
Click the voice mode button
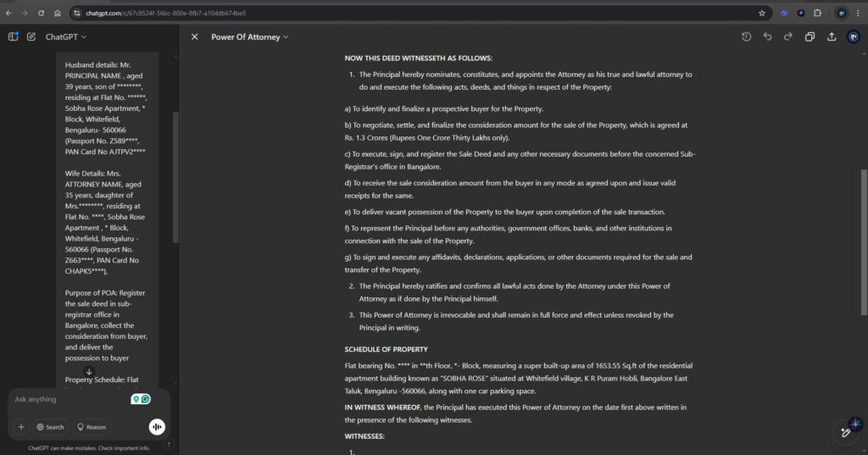coord(157,427)
